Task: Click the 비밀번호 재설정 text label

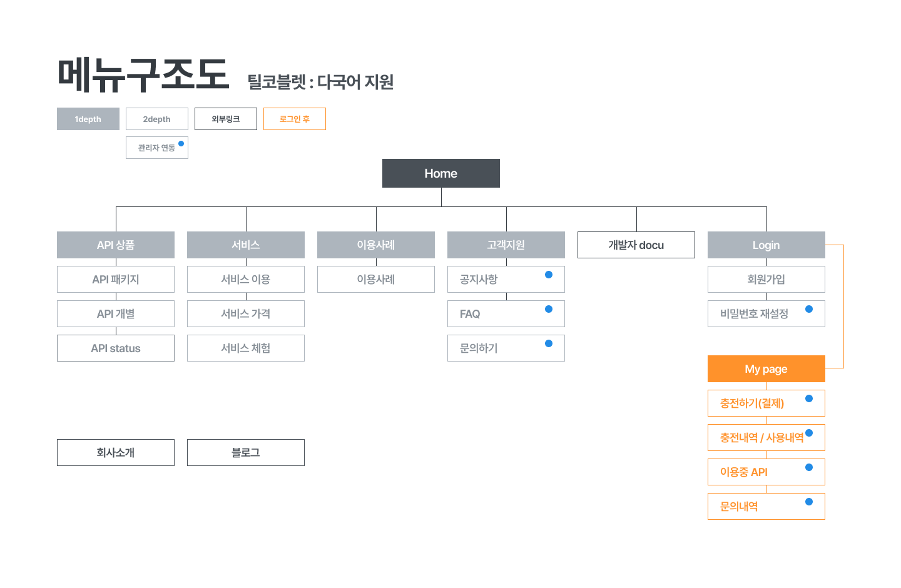Action: pos(754,314)
